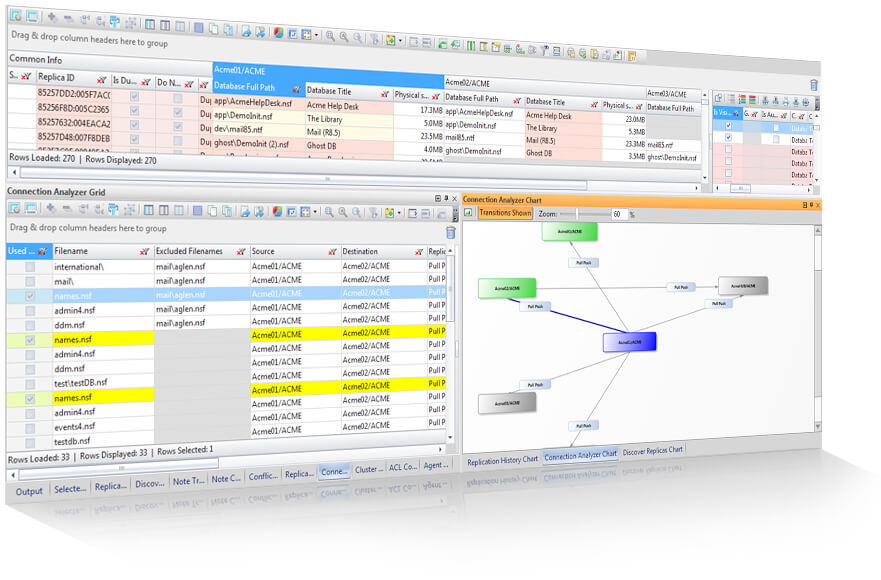Click the zoom in magnifier in top toolbar
Screen dimensions: 881x580
click(330, 36)
